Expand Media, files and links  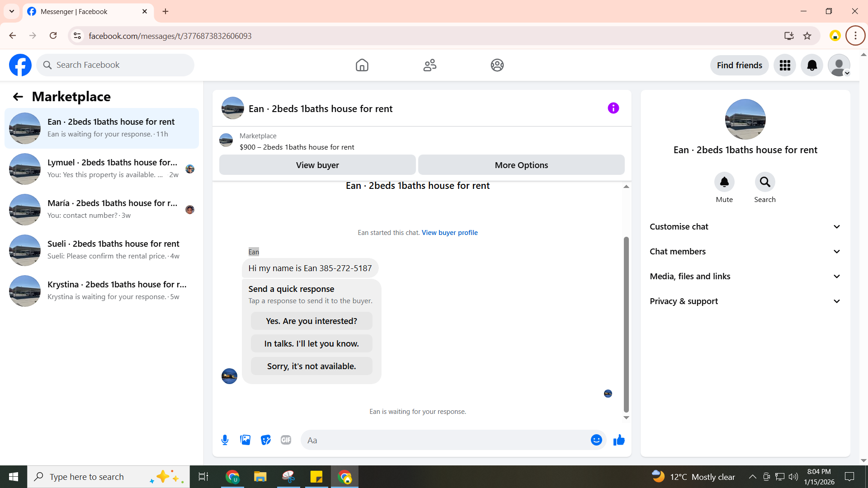(x=745, y=277)
